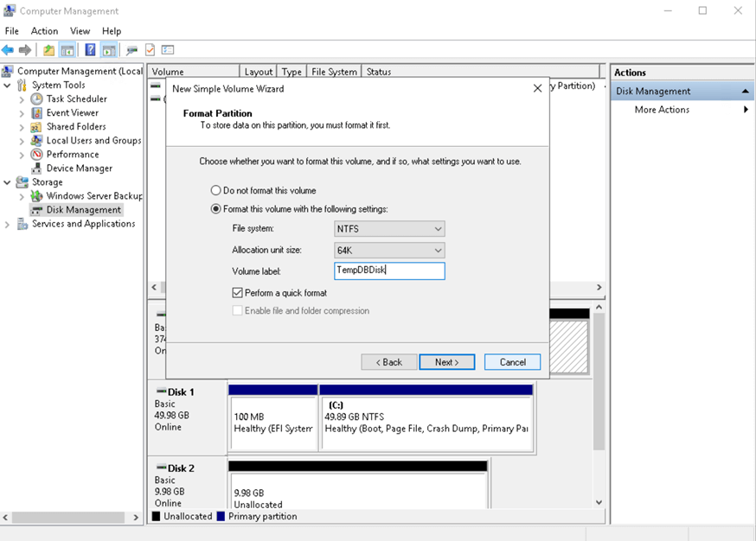Select 'Do not format this volume' option
This screenshot has height=541, width=756.
tap(216, 190)
